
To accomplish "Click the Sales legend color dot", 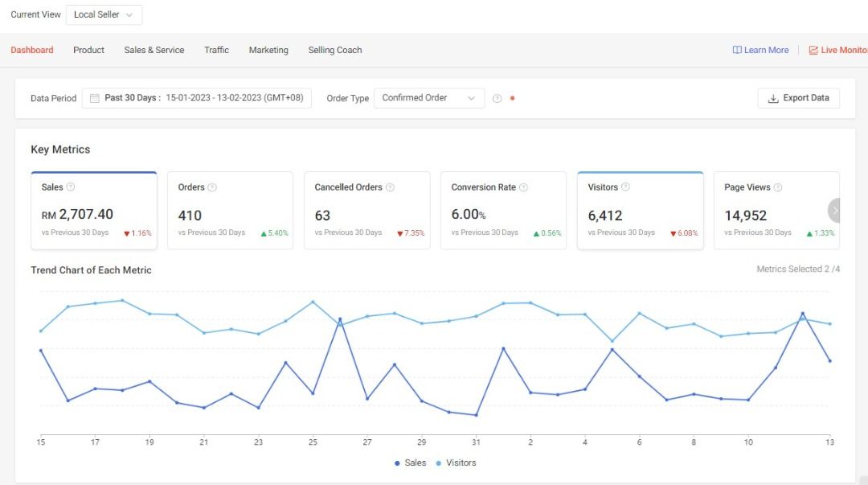I will point(397,463).
